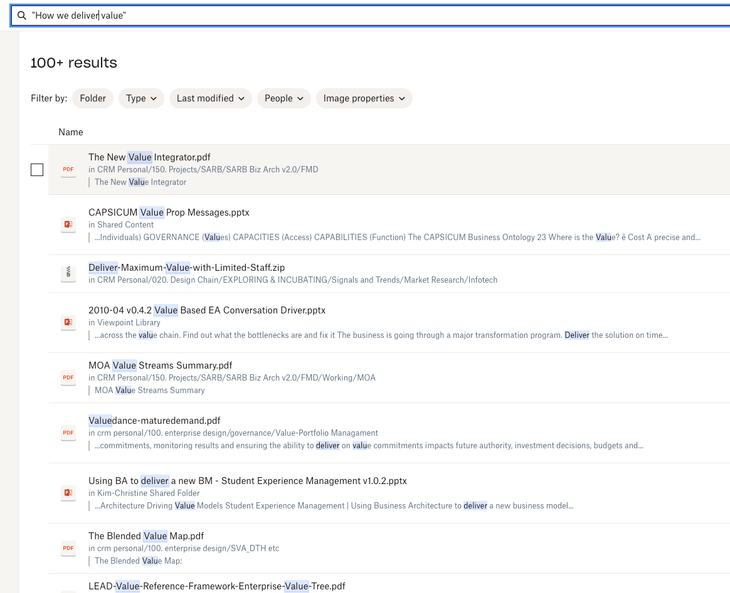Screen dimensions: 730x593
Task: Sort results by the Name column header
Action: click(70, 132)
